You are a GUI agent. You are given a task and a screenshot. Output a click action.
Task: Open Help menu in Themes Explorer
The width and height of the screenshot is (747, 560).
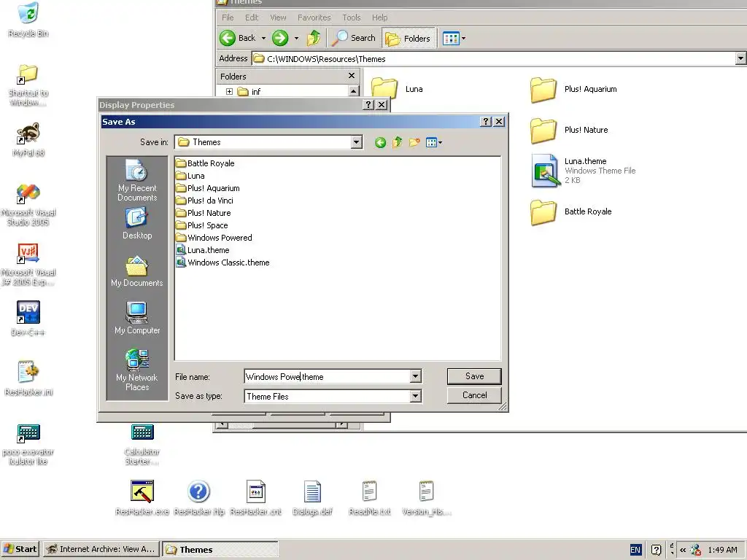(379, 17)
